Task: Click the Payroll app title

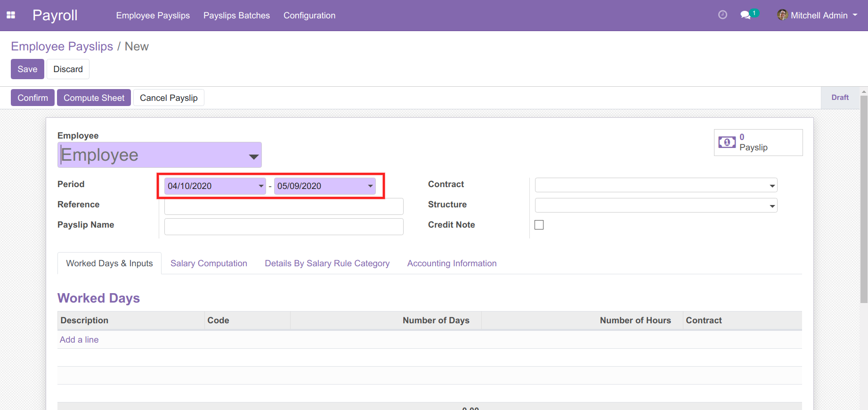Action: 55,15
